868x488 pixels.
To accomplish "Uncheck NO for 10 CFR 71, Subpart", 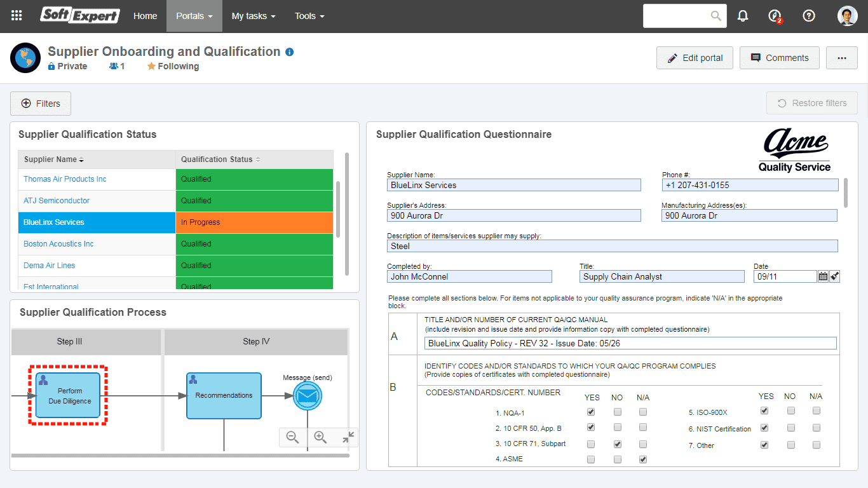I will (x=618, y=444).
